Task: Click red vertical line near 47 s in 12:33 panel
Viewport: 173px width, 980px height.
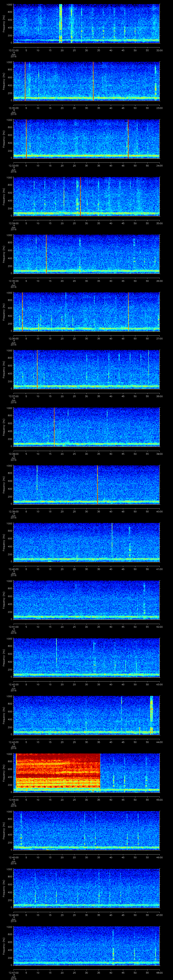Action: [128, 139]
